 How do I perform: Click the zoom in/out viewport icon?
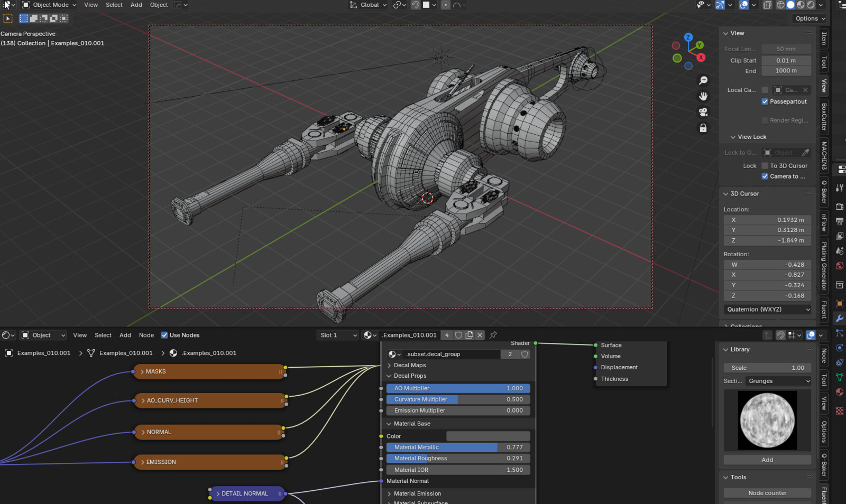[703, 80]
